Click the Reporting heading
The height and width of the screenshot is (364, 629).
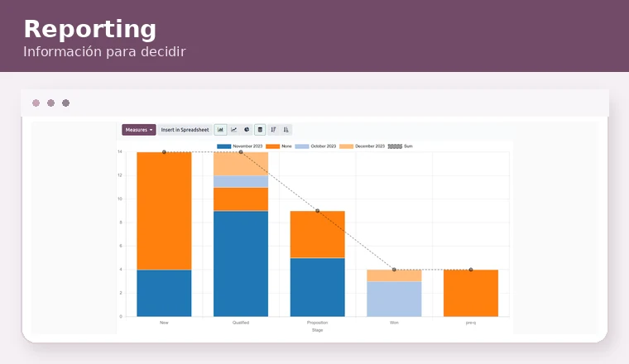click(x=90, y=30)
